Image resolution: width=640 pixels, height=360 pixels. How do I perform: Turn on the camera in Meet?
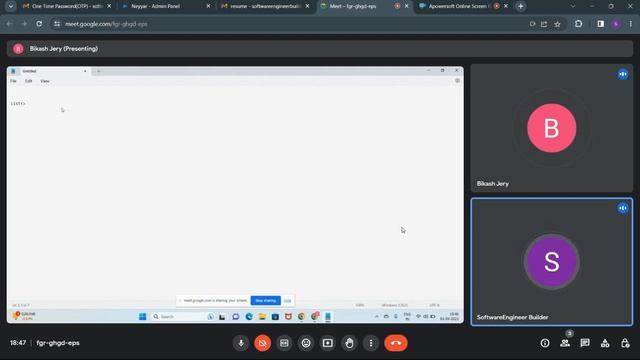pyautogui.click(x=262, y=343)
